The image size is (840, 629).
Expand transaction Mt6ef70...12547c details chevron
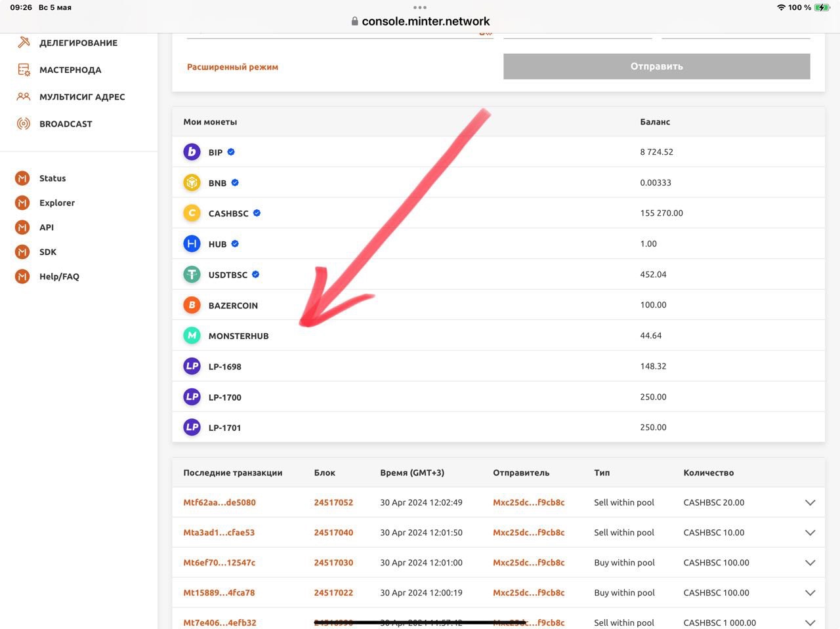pos(810,563)
